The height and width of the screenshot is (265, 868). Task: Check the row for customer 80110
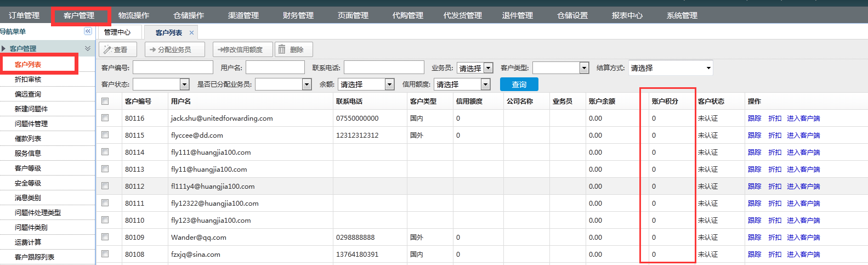coord(105,219)
